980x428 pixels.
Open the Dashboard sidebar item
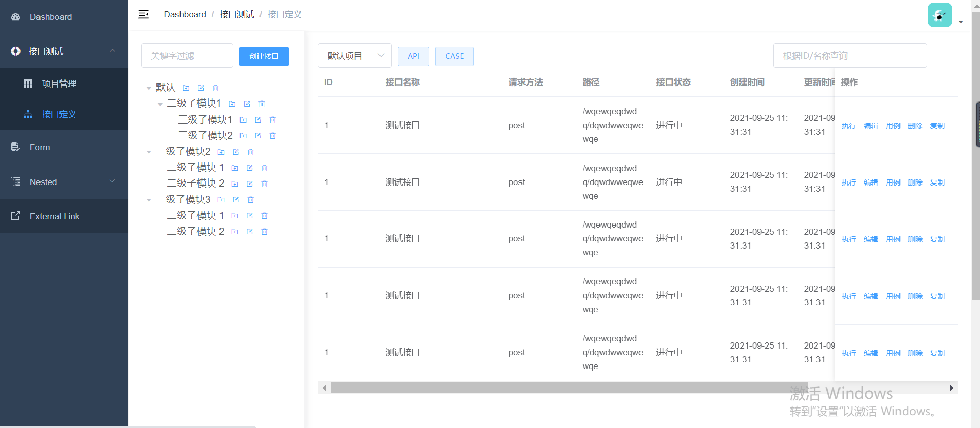click(64, 17)
